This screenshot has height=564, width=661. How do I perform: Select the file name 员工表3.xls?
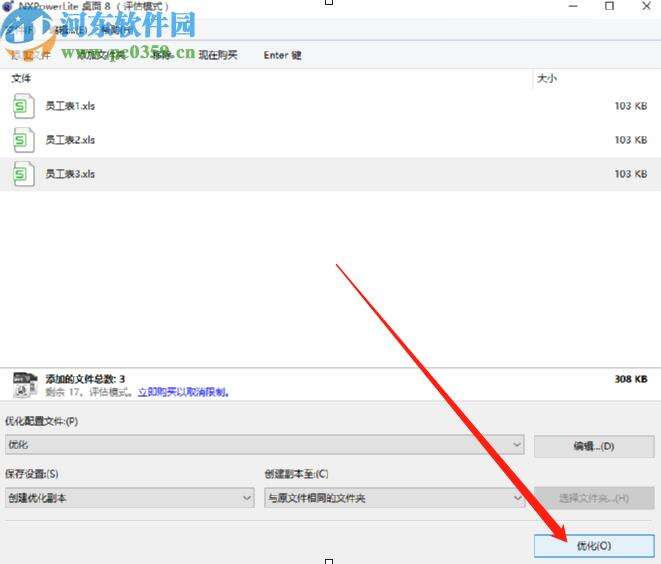click(70, 174)
